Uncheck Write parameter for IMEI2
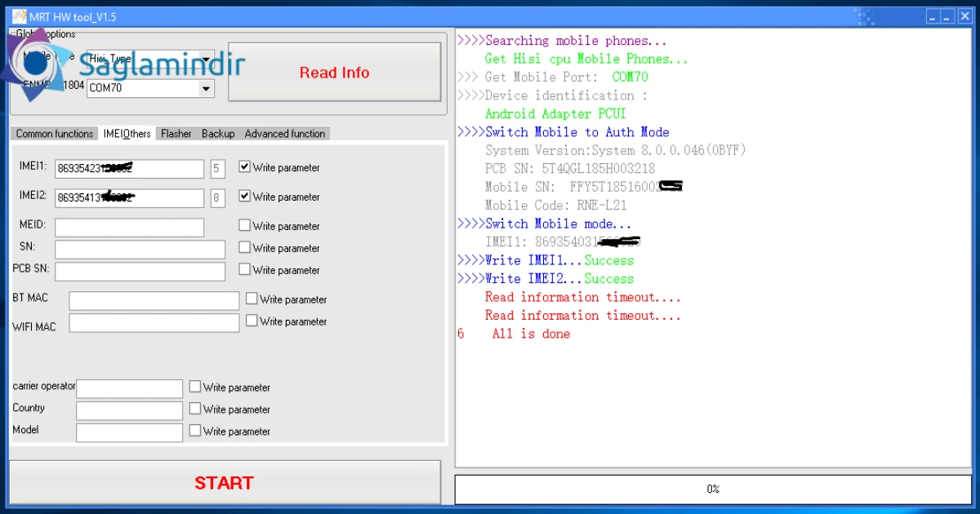Image resolution: width=980 pixels, height=514 pixels. [x=244, y=197]
